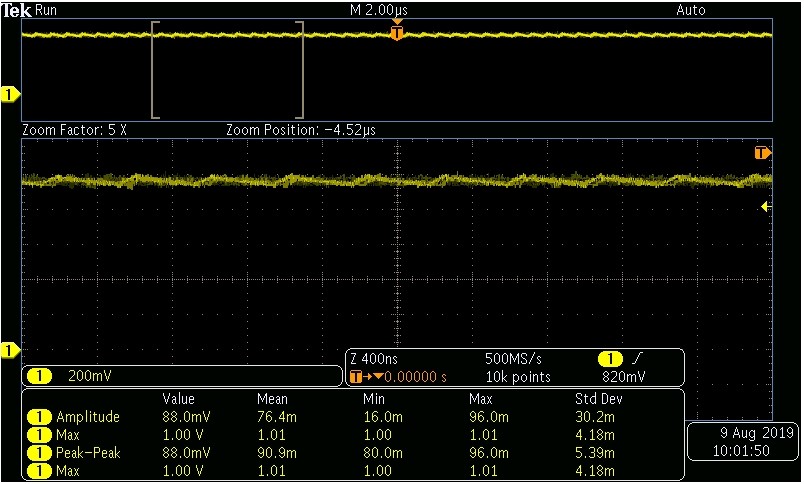
Task: Click the 10:01:50 time readout
Action: coord(741,452)
